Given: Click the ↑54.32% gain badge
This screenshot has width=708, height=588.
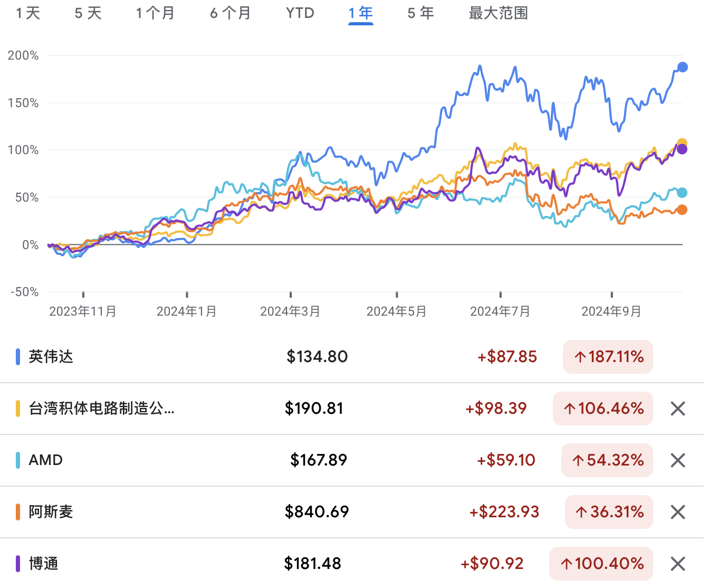Looking at the screenshot, I should (x=607, y=460).
